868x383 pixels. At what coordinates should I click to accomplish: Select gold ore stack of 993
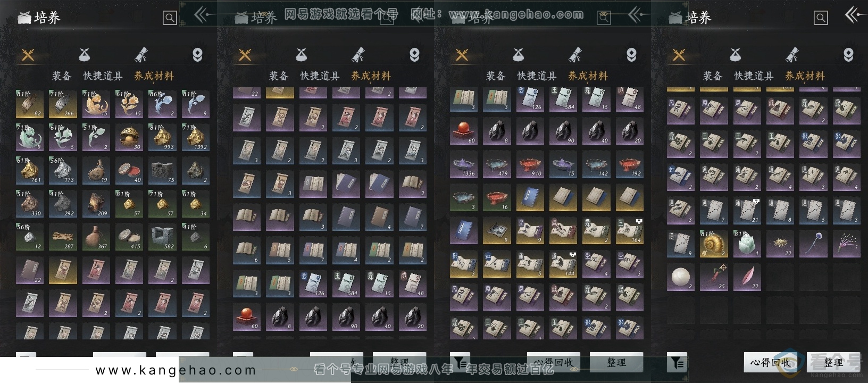pyautogui.click(x=162, y=137)
